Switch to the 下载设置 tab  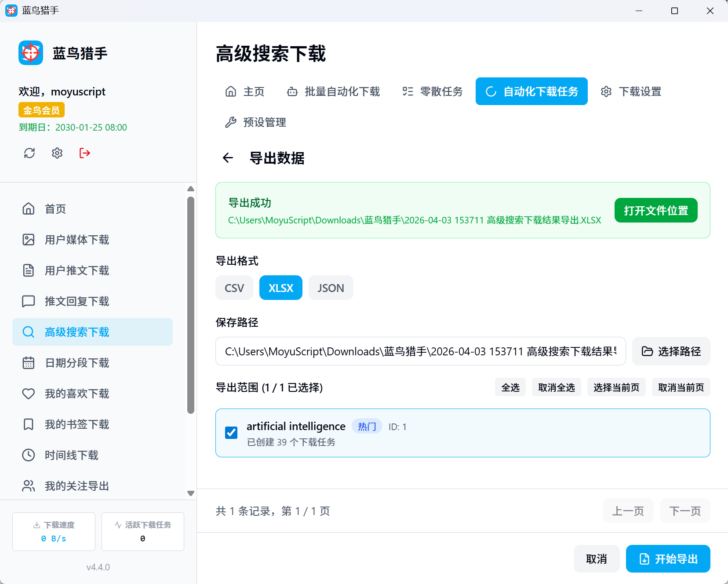[x=631, y=91]
